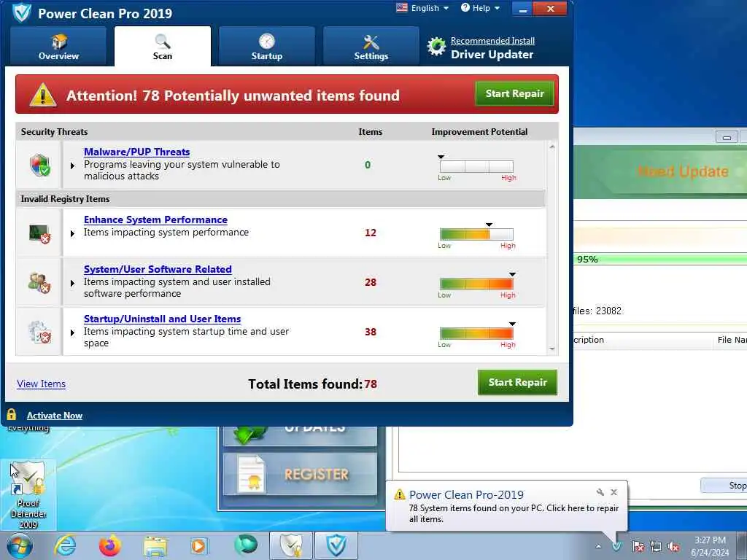This screenshot has width=747, height=560.
Task: Open the Enhance System Performance link
Action: 155,219
